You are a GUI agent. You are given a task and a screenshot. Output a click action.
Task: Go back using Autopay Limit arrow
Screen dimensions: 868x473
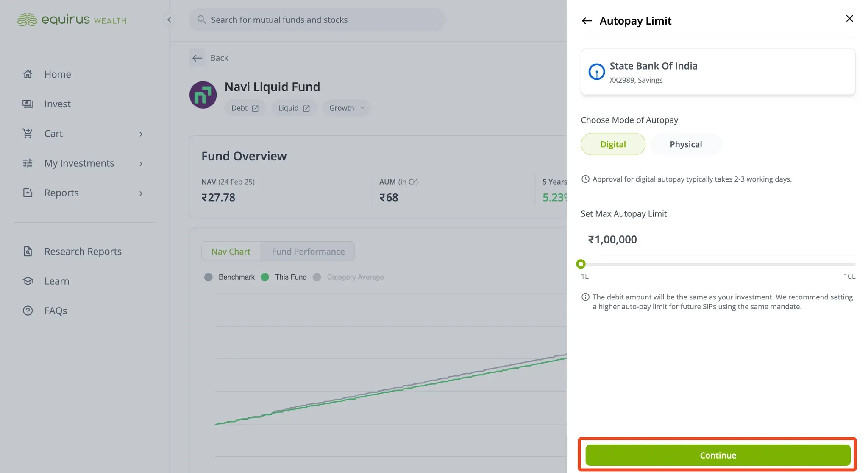(587, 21)
